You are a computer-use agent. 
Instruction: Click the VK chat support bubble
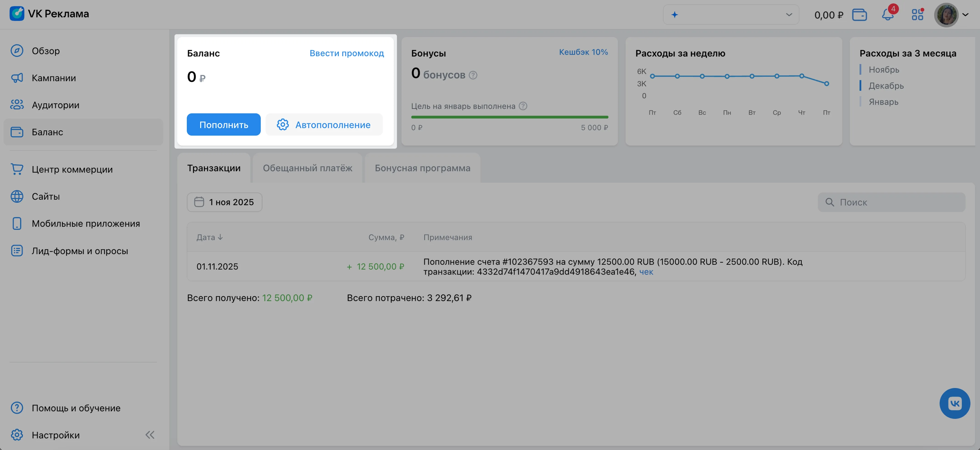pos(954,403)
